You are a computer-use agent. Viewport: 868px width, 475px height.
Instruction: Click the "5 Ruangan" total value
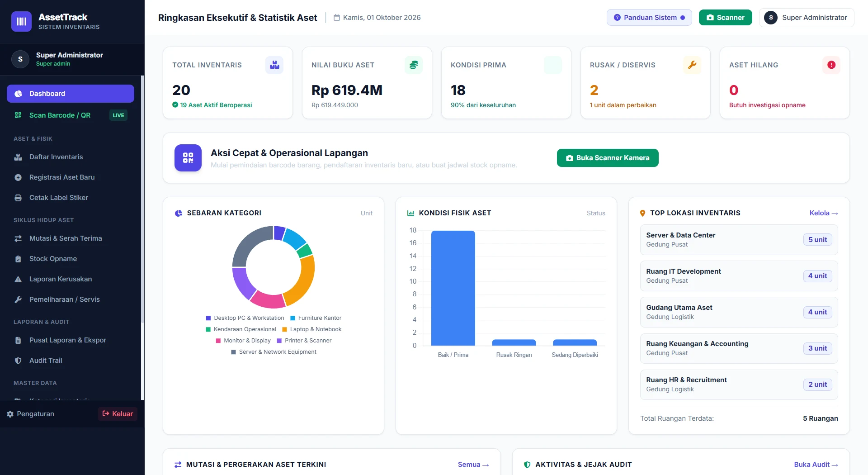tap(820, 418)
